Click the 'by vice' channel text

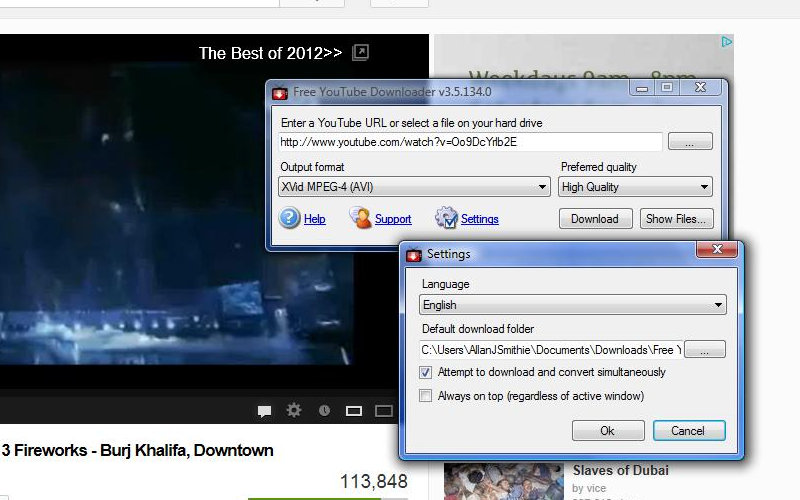pos(589,488)
